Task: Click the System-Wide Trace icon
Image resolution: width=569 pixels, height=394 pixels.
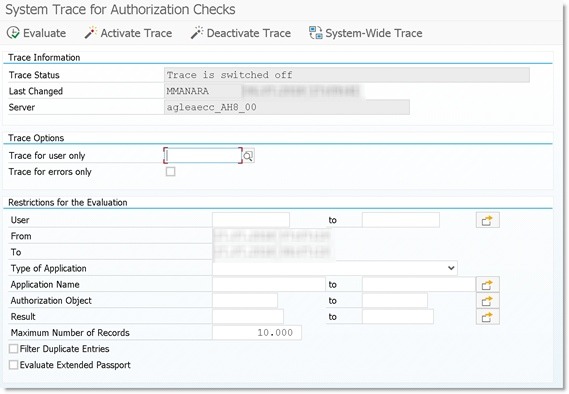Action: [x=315, y=33]
